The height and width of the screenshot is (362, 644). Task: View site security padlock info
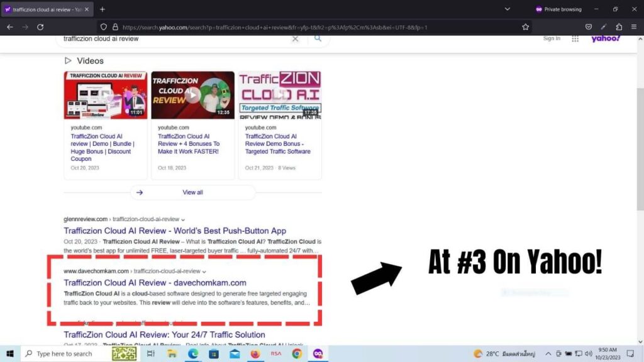(x=116, y=27)
